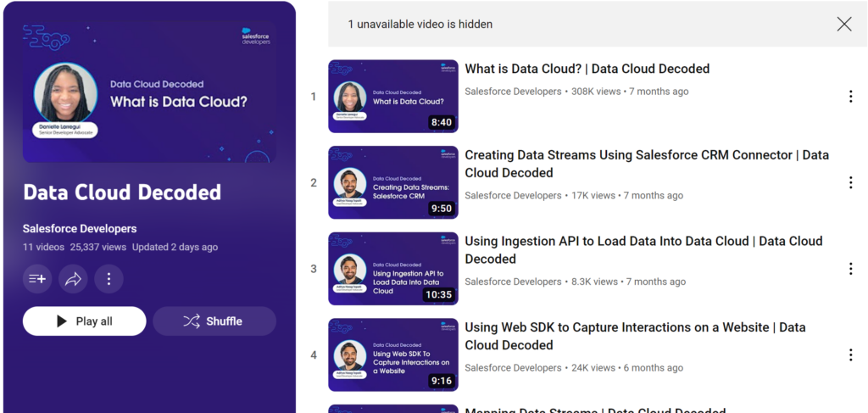The width and height of the screenshot is (868, 413).
Task: Open thumbnail of Using Ingestion API video
Action: click(393, 269)
